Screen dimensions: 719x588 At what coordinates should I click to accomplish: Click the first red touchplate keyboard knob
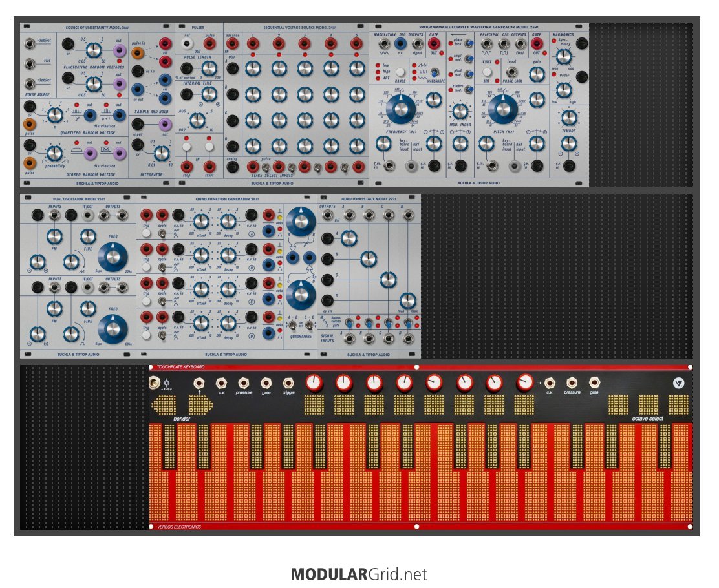point(314,383)
